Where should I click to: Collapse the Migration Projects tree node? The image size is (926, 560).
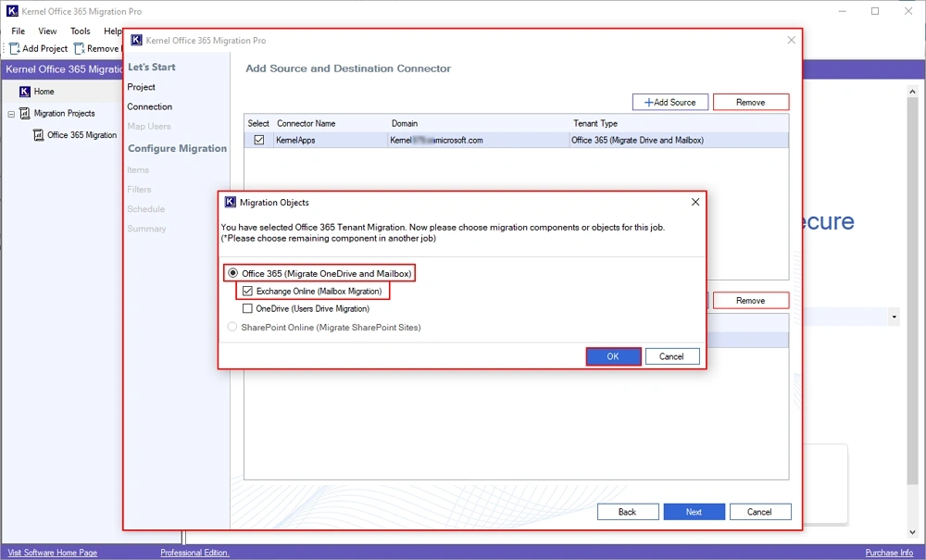[x=11, y=114]
